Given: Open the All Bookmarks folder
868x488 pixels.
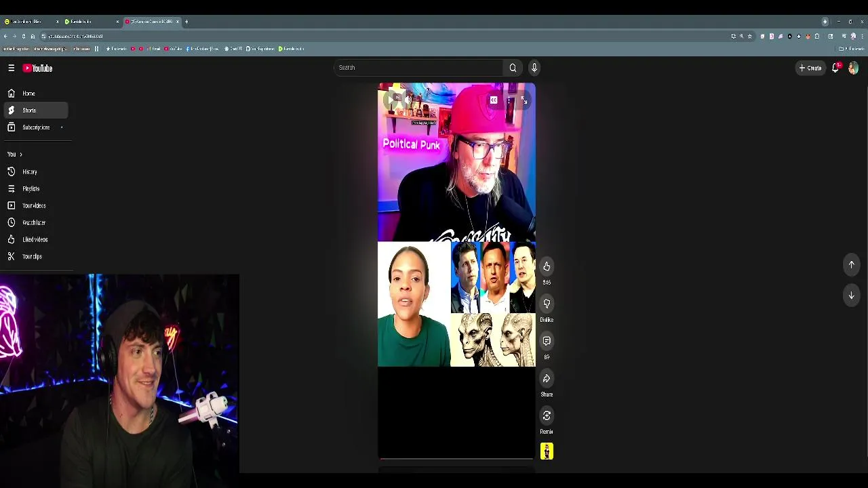Looking at the screenshot, I should pos(851,49).
